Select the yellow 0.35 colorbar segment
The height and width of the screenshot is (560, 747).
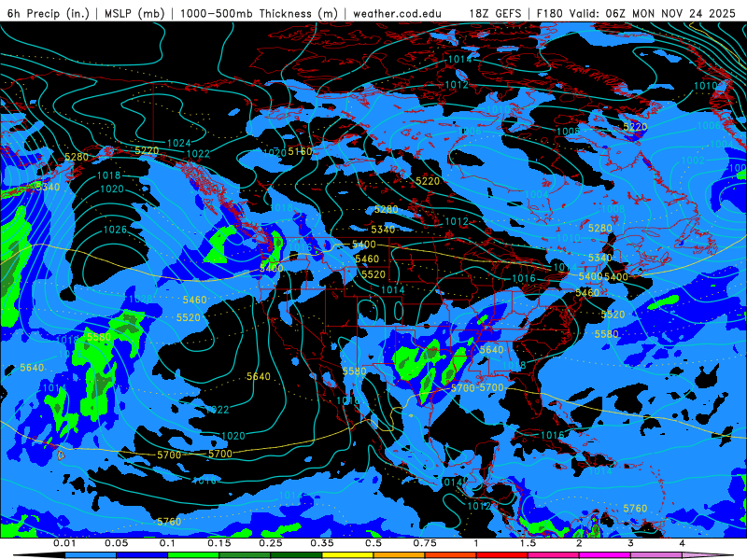(x=347, y=555)
